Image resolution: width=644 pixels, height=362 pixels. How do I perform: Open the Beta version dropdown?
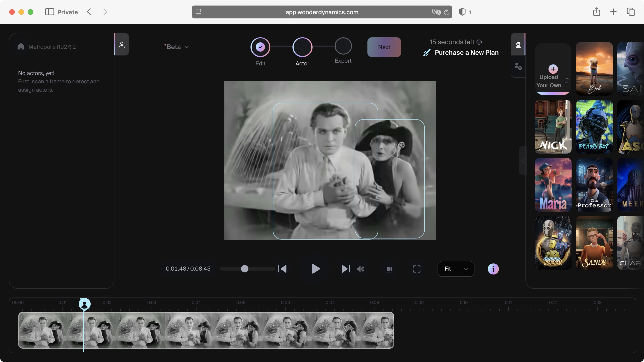tap(176, 47)
